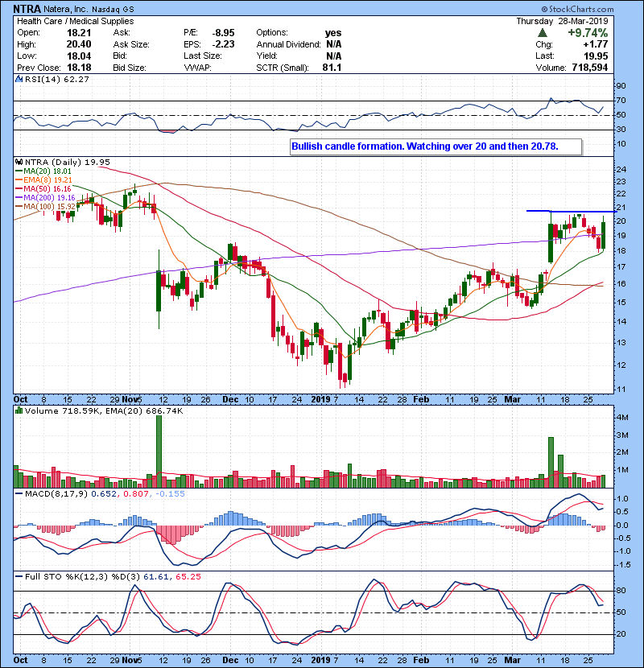Click the Last 19.95 price value
The image size is (644, 668).
(596, 56)
